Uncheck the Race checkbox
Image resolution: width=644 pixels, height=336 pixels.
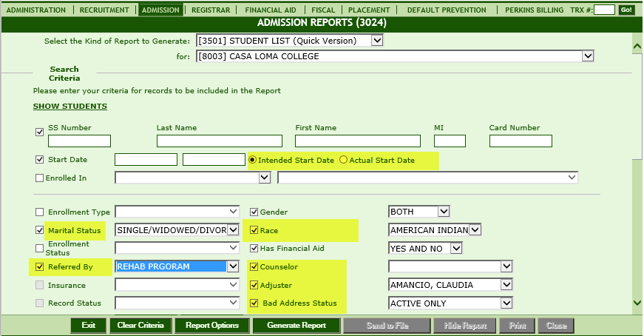(x=254, y=230)
